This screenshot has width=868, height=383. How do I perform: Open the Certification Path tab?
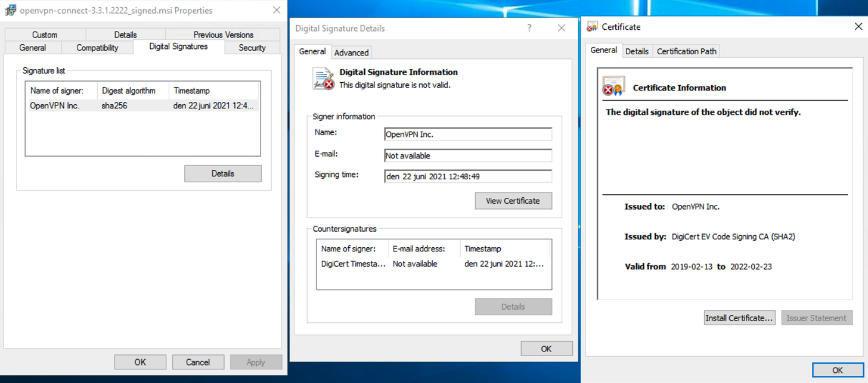pyautogui.click(x=687, y=51)
